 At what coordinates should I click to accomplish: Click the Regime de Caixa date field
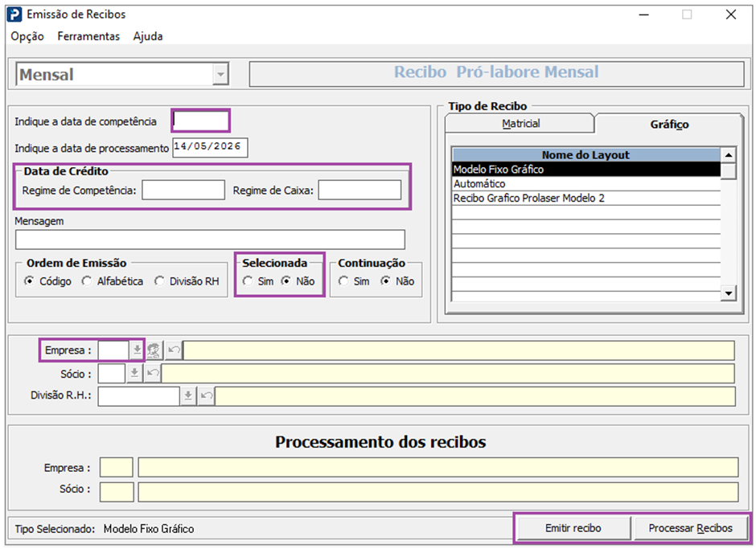pos(360,190)
